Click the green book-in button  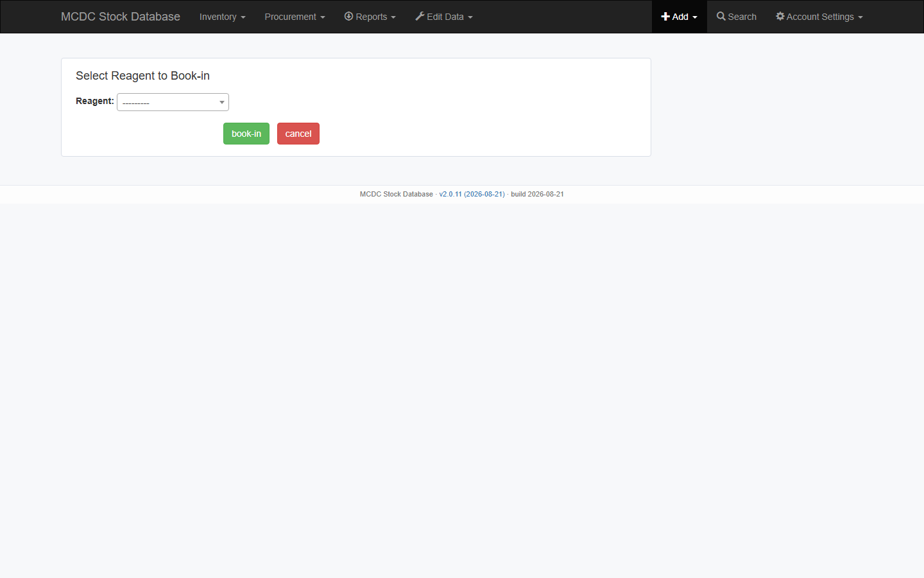(246, 134)
